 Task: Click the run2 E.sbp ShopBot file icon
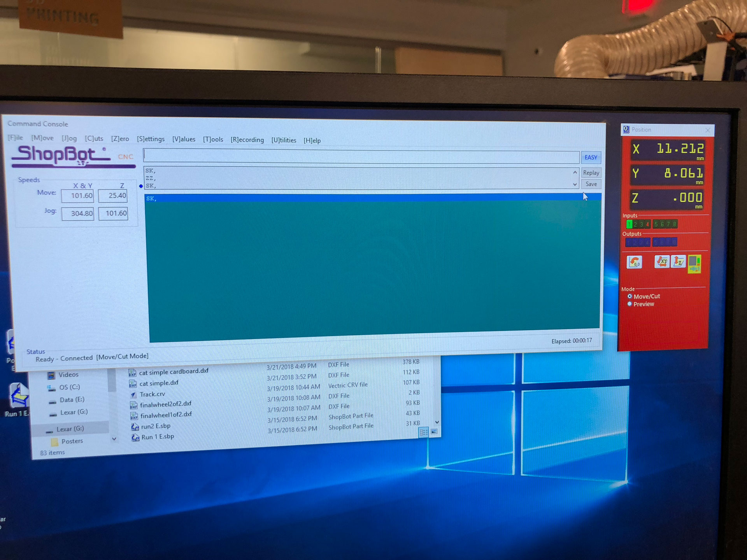click(135, 427)
